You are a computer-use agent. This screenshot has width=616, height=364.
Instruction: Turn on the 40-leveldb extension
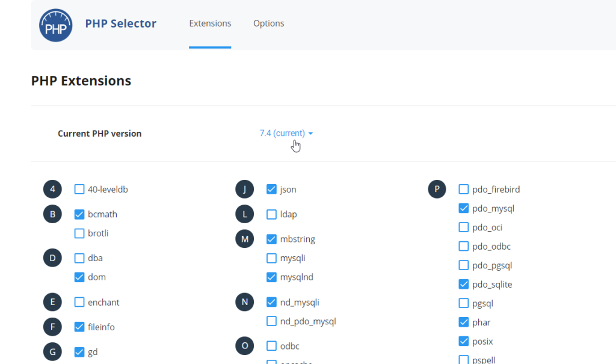tap(79, 190)
